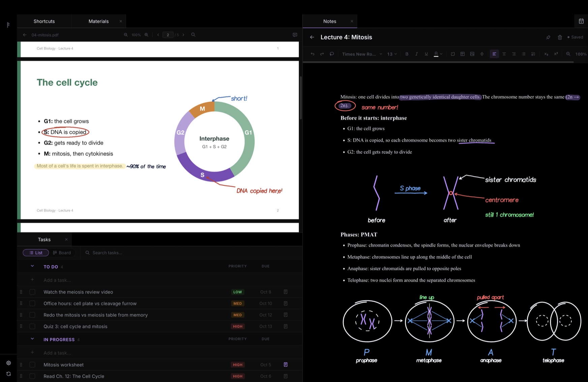
Task: Toggle underline formatting in notes toolbar
Action: click(426, 54)
